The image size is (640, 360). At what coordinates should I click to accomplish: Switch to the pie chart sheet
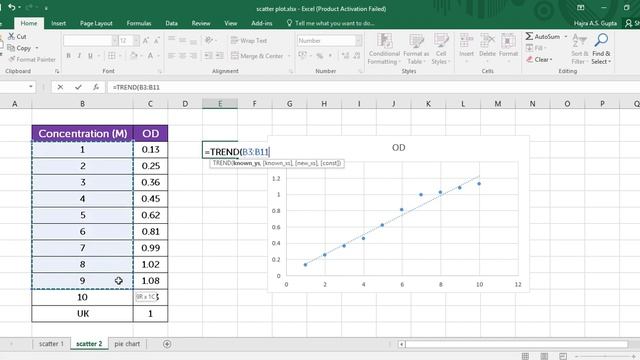(127, 344)
